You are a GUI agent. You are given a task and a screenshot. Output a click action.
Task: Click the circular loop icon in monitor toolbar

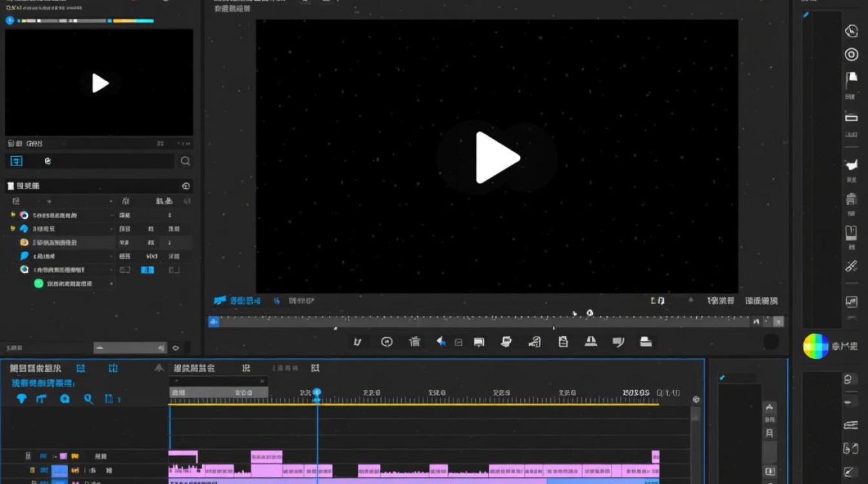coord(387,342)
